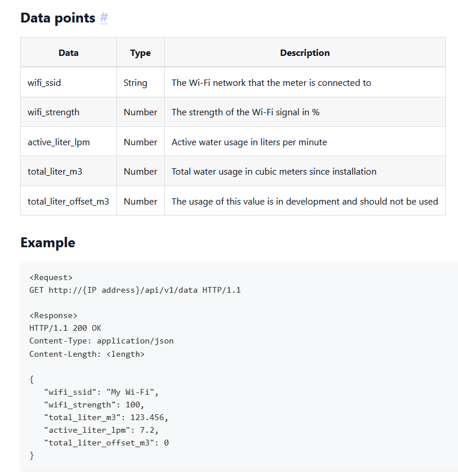
Task: Click the active_liter_lpm table cell
Action: click(x=59, y=142)
